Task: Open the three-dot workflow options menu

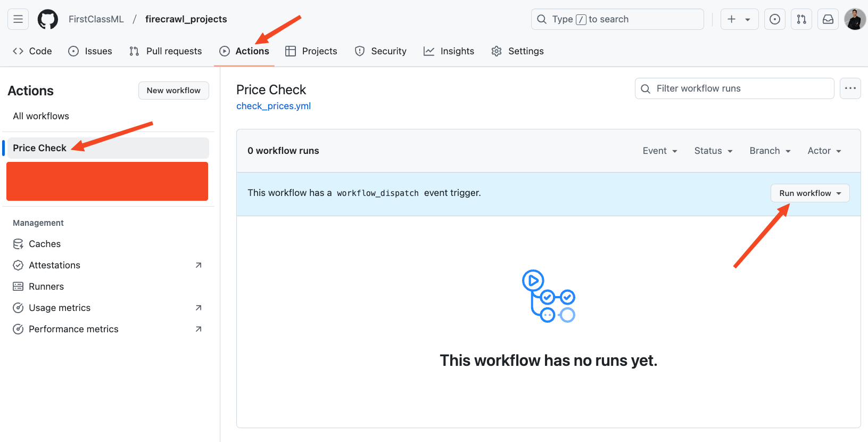Action: click(x=850, y=88)
